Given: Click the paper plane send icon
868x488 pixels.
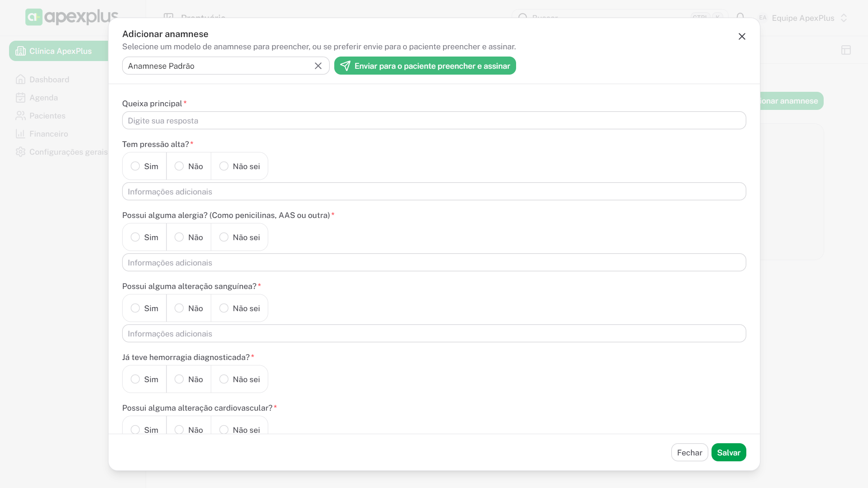Looking at the screenshot, I should click(345, 66).
